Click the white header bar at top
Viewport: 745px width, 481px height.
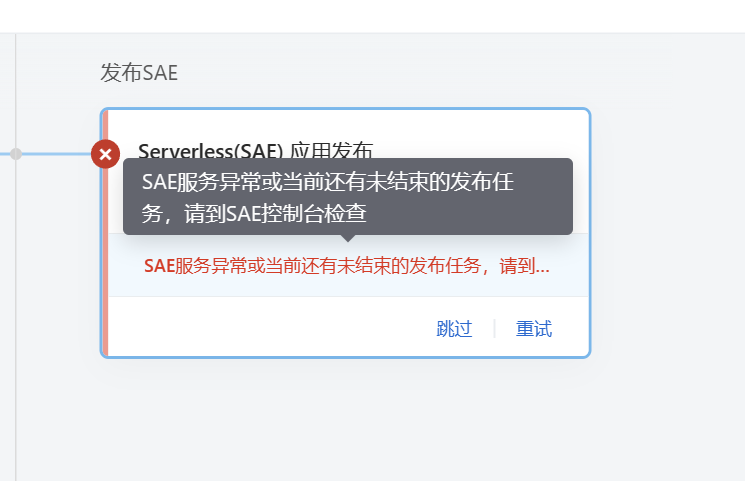372,16
